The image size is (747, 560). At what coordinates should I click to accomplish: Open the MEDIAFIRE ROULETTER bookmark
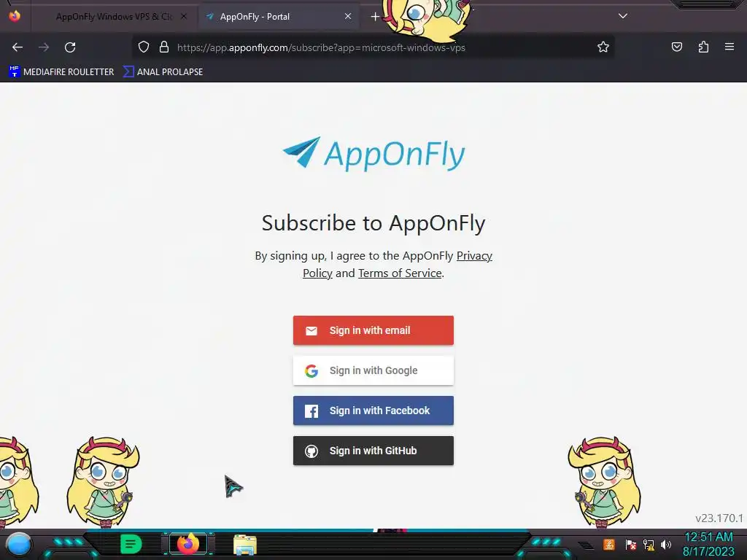point(61,72)
